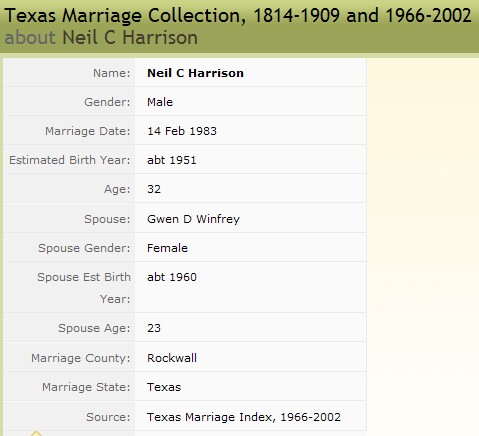This screenshot has height=436, width=479.
Task: Click the Spouse Est Birth Year label
Action: point(84,288)
